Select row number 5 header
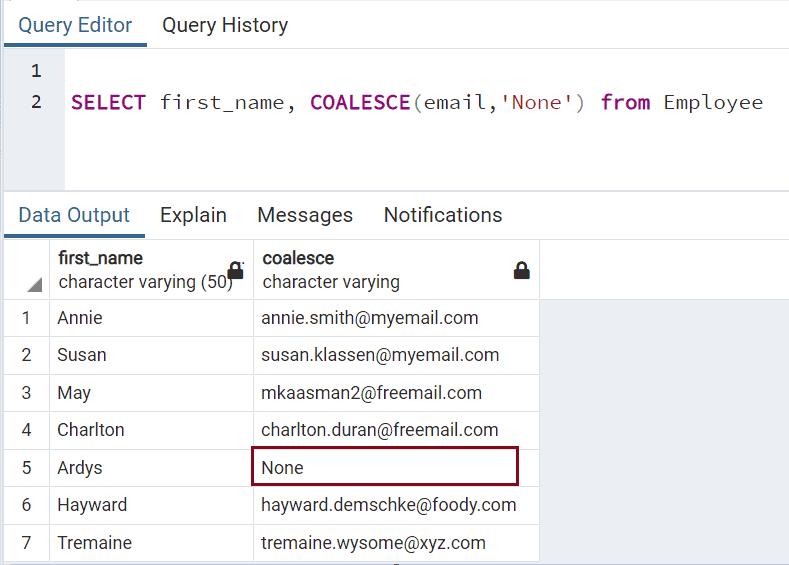Image resolution: width=789 pixels, height=565 pixels. 27,467
